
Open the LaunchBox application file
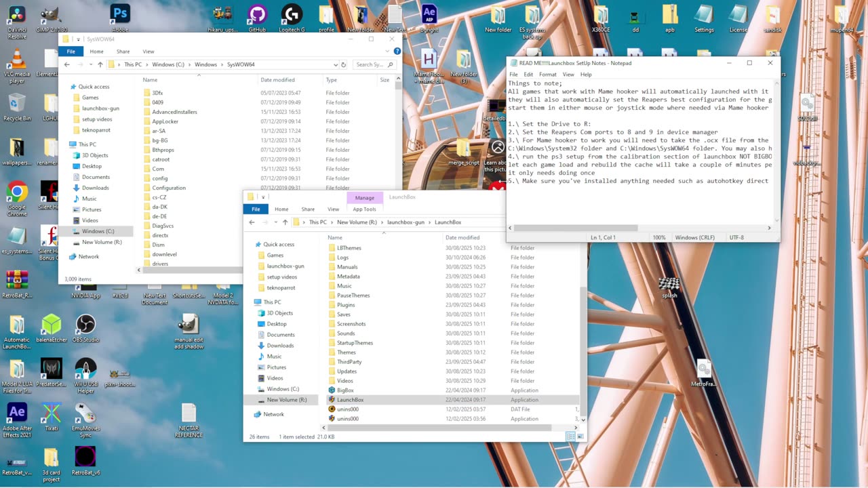tap(350, 400)
